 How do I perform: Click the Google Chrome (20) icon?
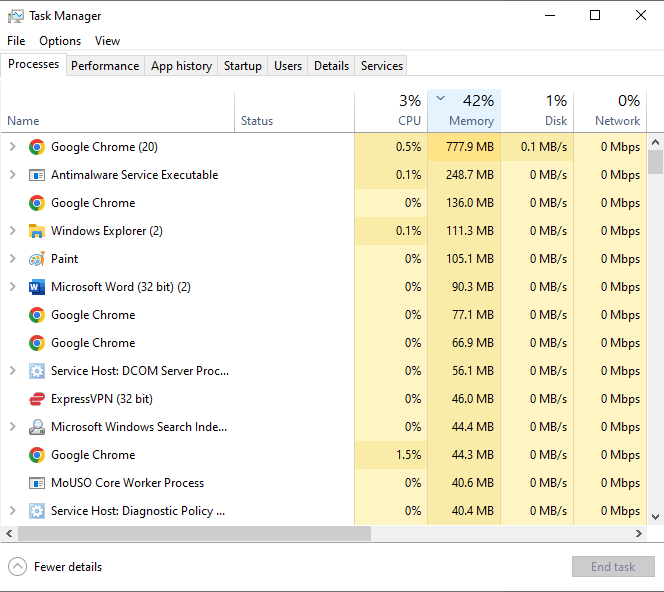tap(37, 147)
